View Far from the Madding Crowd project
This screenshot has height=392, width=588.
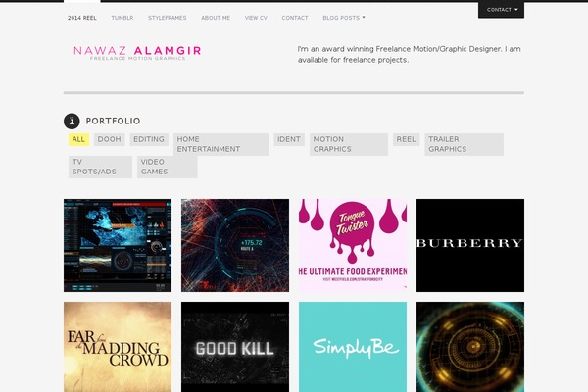[x=118, y=347]
